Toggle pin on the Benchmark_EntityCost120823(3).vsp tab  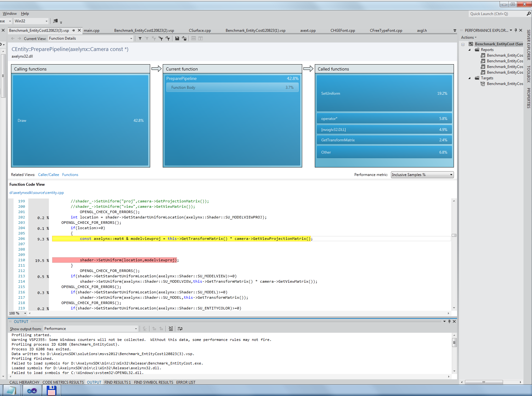(x=74, y=31)
